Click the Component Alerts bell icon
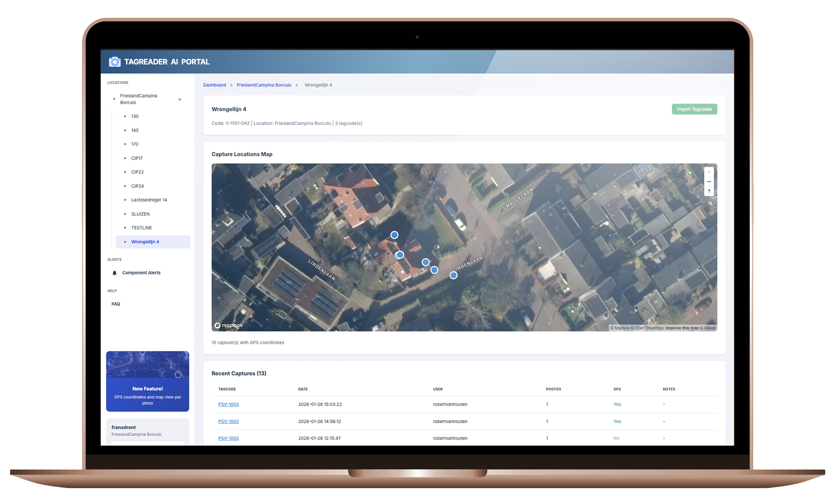 click(115, 273)
